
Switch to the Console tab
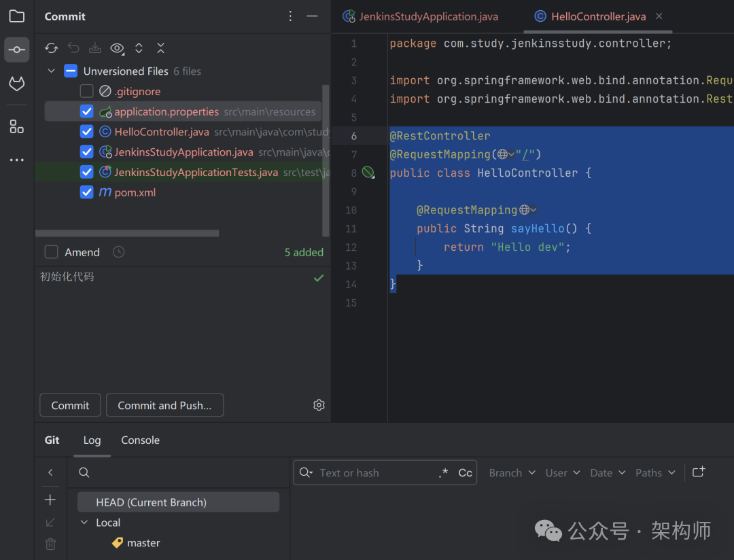pyautogui.click(x=140, y=440)
